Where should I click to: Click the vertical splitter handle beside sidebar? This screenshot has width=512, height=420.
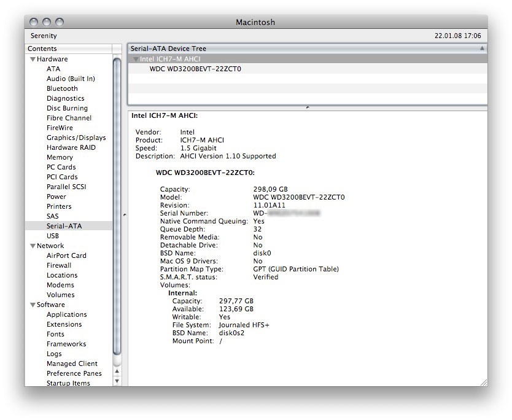point(125,215)
